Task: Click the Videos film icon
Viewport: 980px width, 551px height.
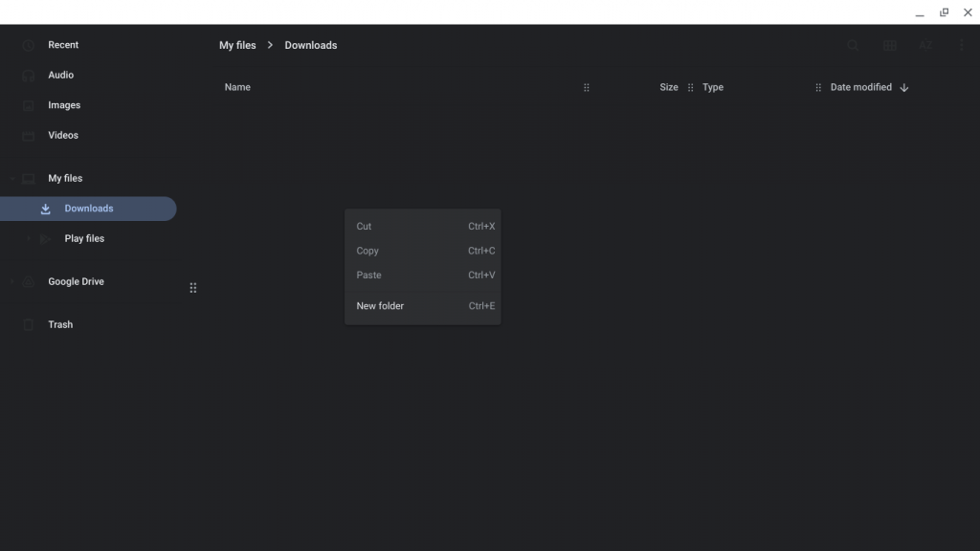Action: 28,136
